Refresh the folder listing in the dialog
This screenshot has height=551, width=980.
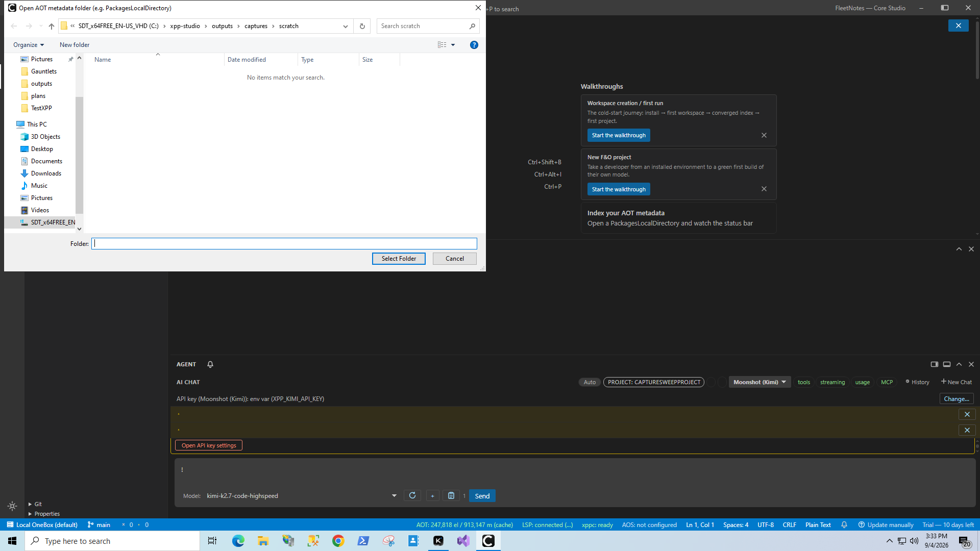(x=362, y=26)
